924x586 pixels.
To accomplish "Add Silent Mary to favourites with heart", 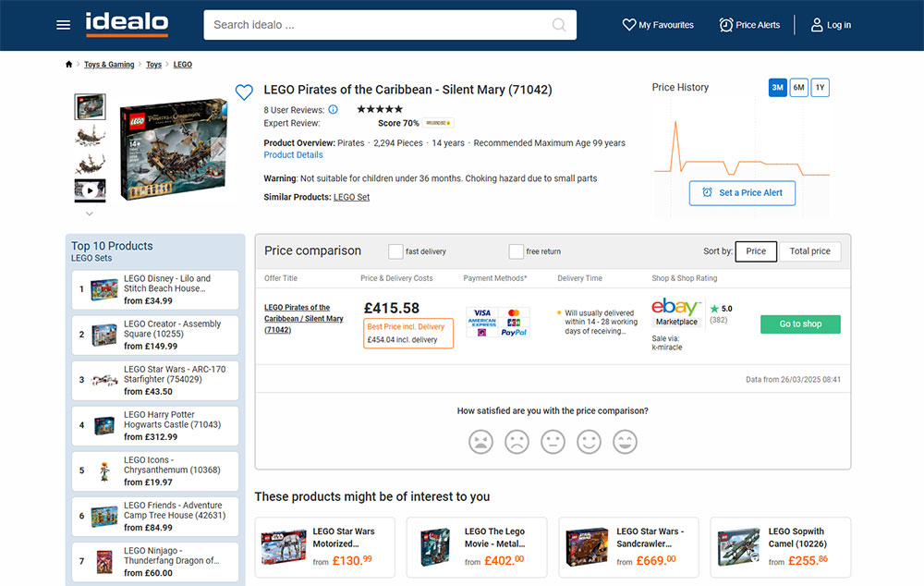I will pyautogui.click(x=244, y=92).
